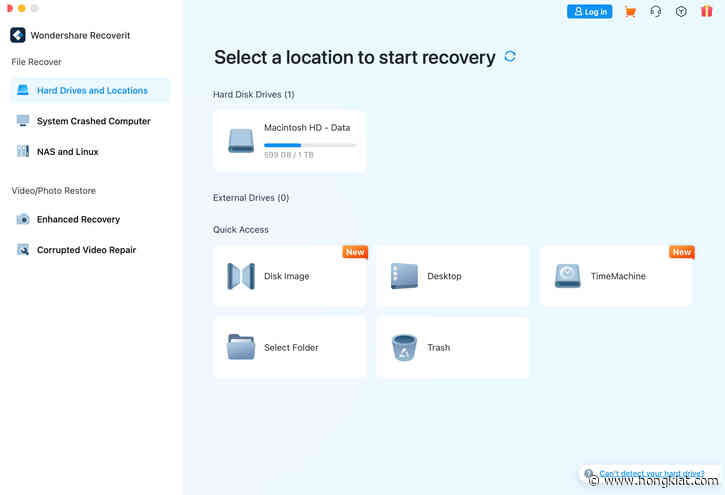
Task: Click the drive capacity text under Macintosh HD
Action: coord(289,155)
